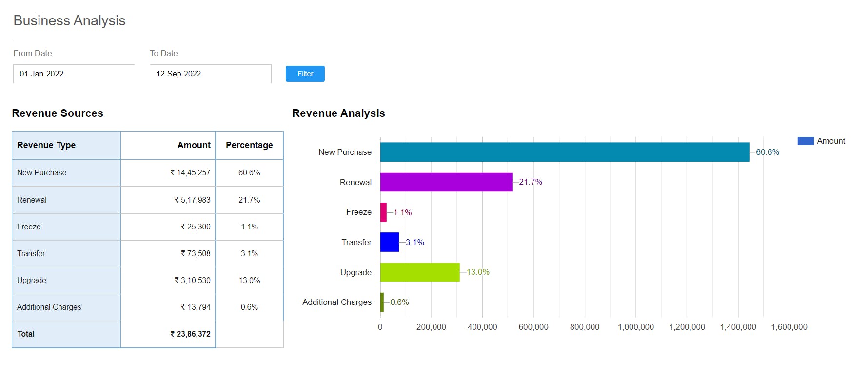Click the Amount legend color swatch

pos(806,141)
